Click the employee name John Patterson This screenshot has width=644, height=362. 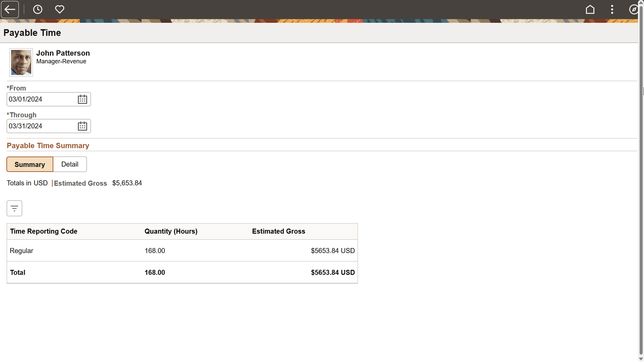coord(63,53)
